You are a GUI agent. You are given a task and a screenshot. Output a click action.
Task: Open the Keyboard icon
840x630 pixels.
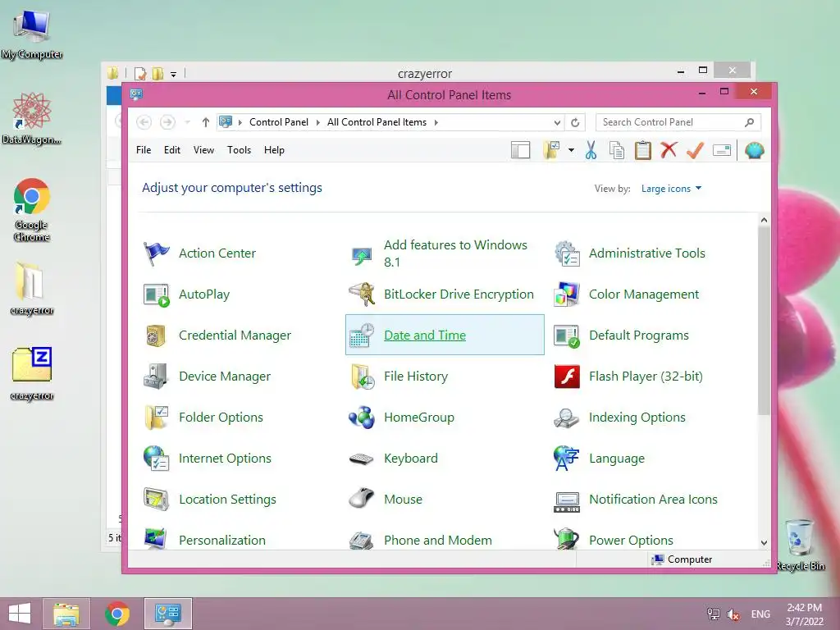[362, 459]
